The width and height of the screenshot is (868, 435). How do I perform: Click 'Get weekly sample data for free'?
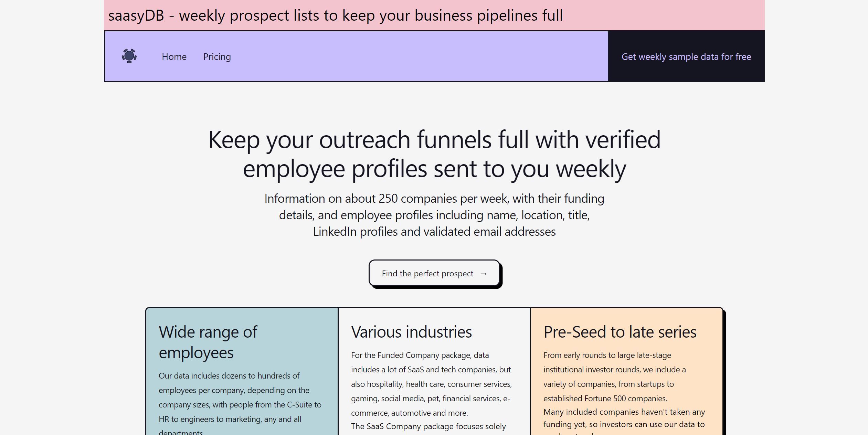[686, 57]
